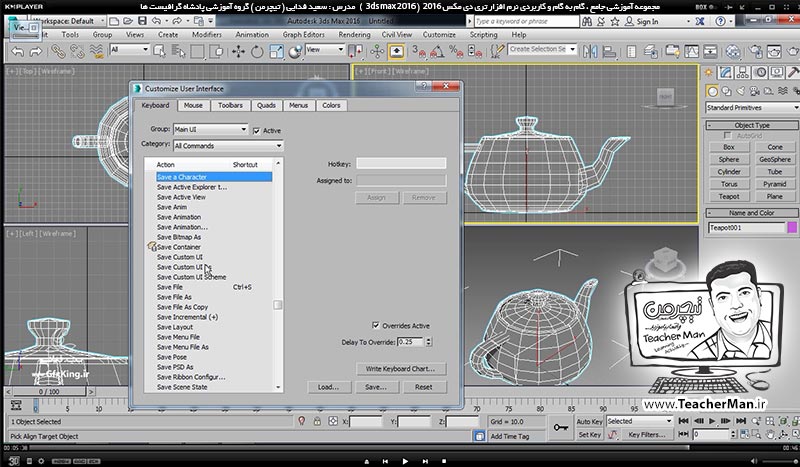The height and width of the screenshot is (467, 800).
Task: Open the Customize menu
Action: (439, 35)
